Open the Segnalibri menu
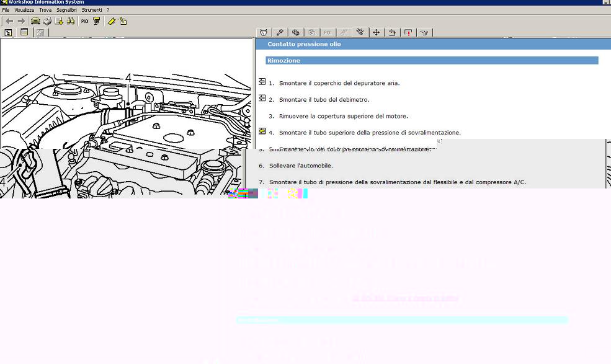 [x=66, y=10]
